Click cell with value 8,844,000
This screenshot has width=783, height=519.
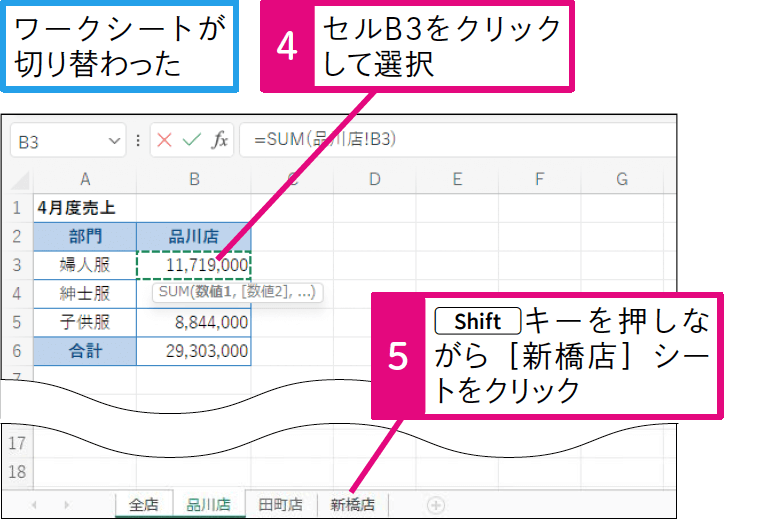194,323
